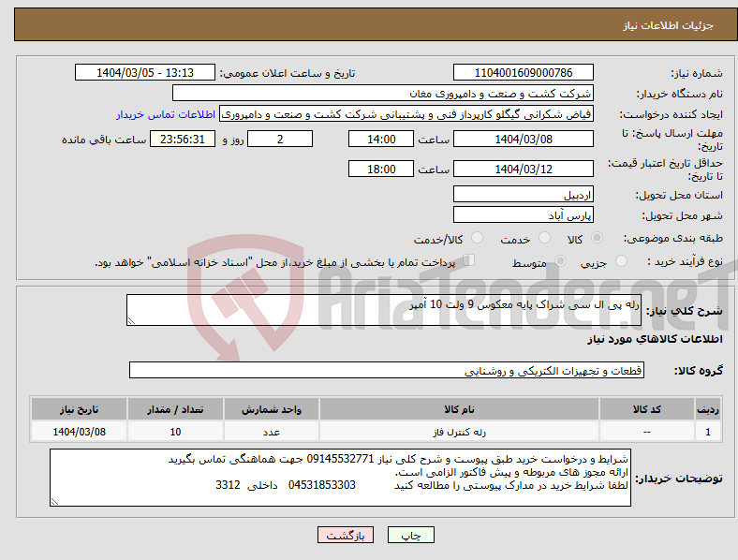Click the گروه کالا field قطعات و تجهیزات الکتریکی

(x=387, y=370)
